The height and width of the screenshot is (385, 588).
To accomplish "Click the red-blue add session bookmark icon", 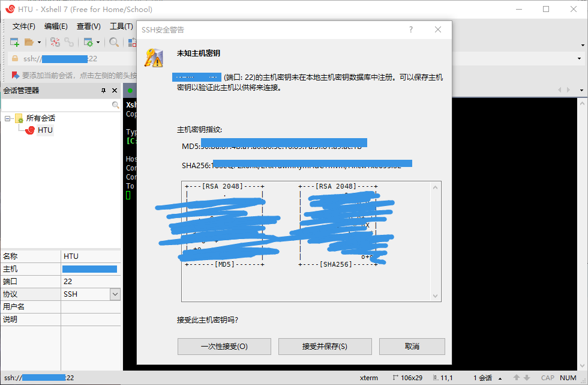I will [16, 76].
